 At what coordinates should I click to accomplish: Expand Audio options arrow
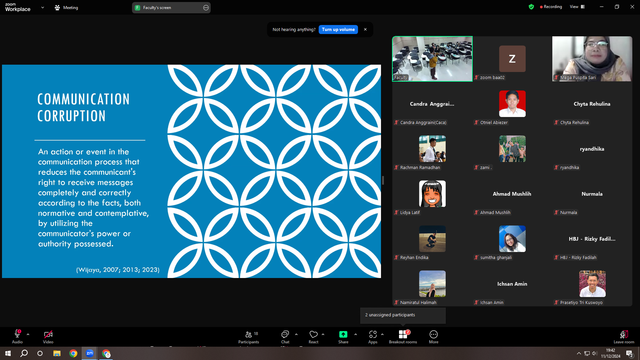pyautogui.click(x=28, y=334)
